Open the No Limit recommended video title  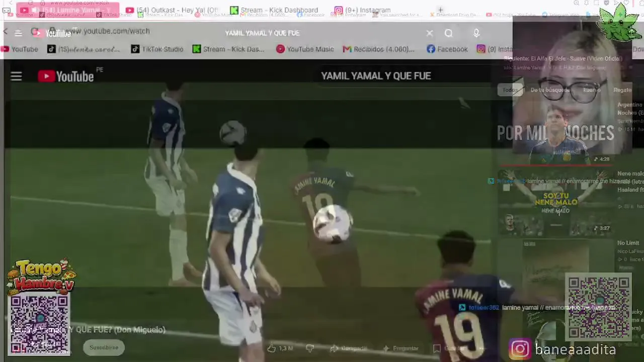coord(628,243)
